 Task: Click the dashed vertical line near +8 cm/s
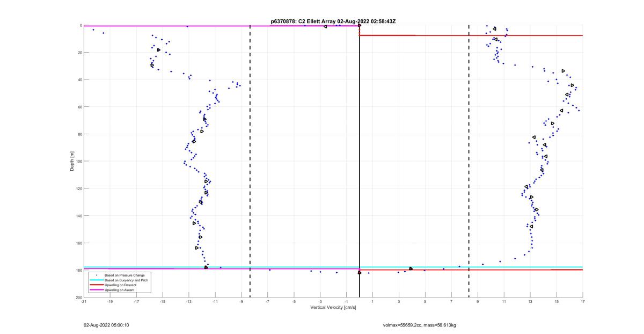[469, 161]
